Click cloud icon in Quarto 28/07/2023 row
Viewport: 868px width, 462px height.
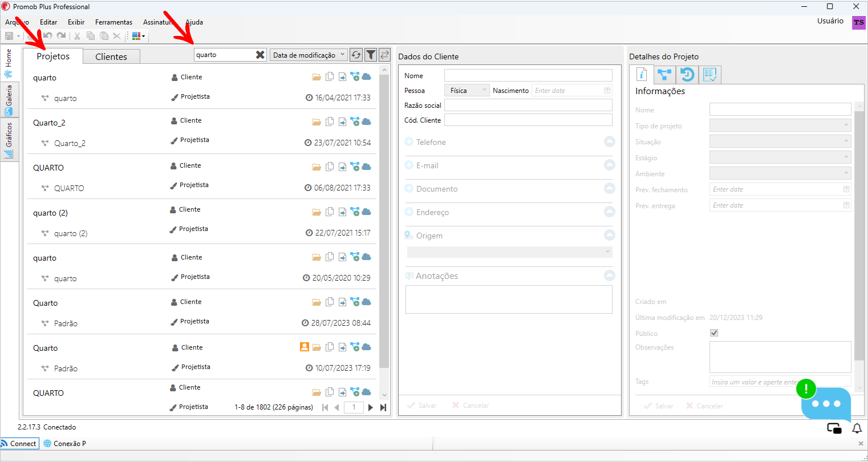366,302
